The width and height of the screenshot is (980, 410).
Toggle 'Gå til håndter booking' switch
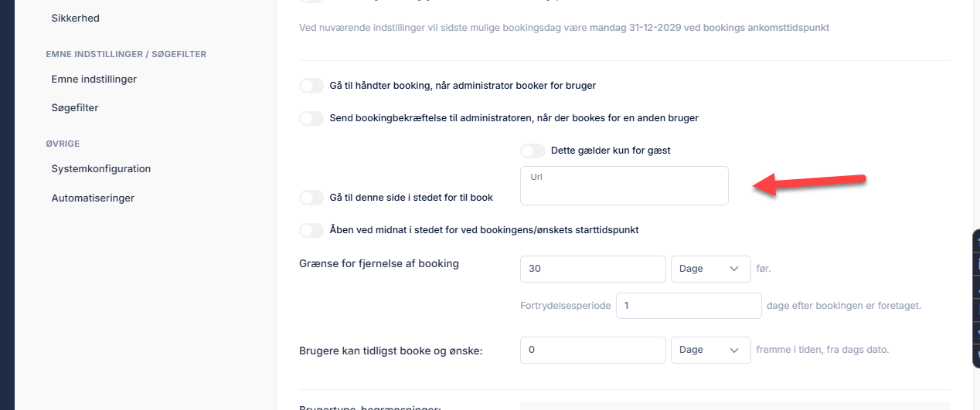[x=311, y=86]
